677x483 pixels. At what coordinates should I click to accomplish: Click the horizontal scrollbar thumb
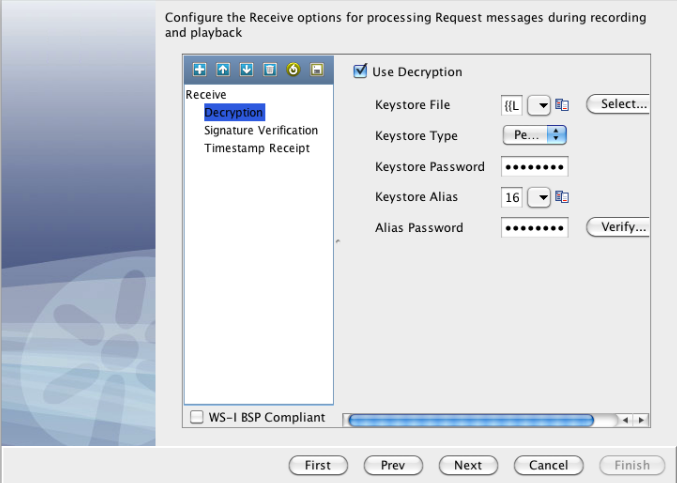(x=470, y=420)
